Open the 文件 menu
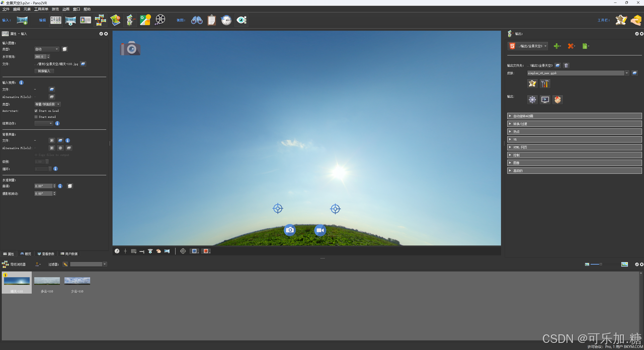The image size is (644, 350). coord(6,9)
